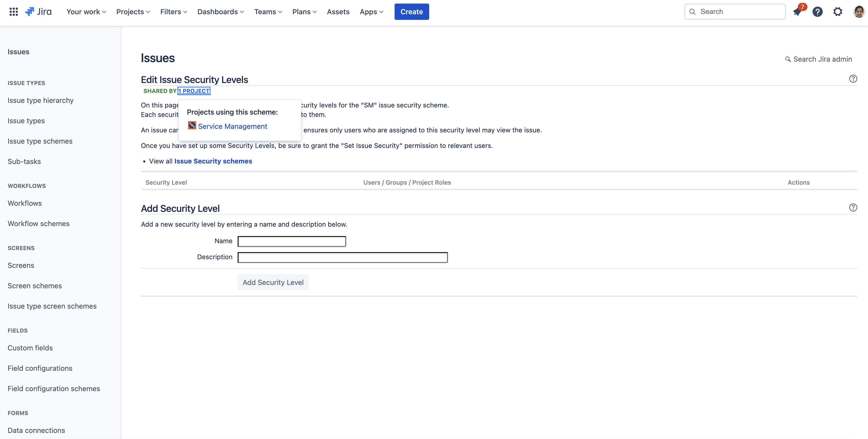Image resolution: width=868 pixels, height=439 pixels.
Task: Click the blue Create button
Action: pos(411,12)
